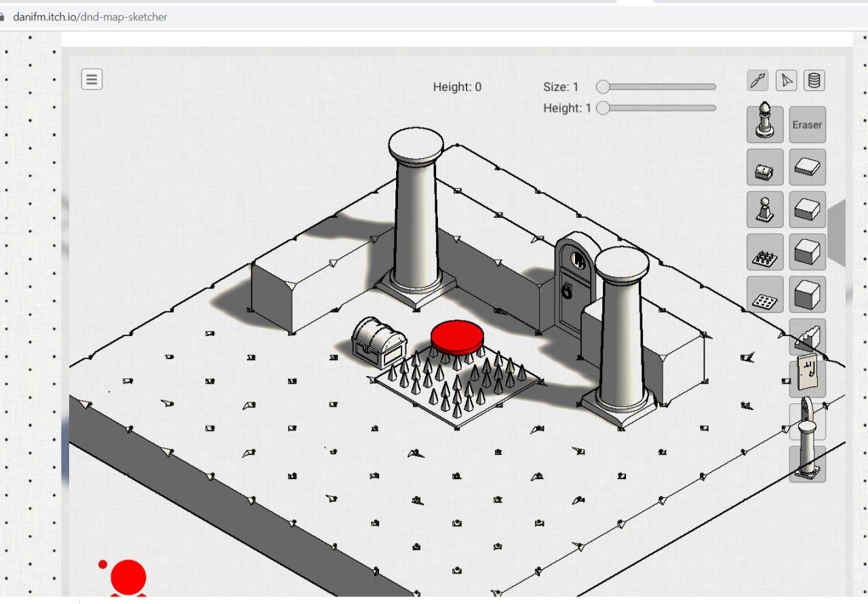Pick the door object in palette
The image size is (868, 604).
click(x=807, y=375)
